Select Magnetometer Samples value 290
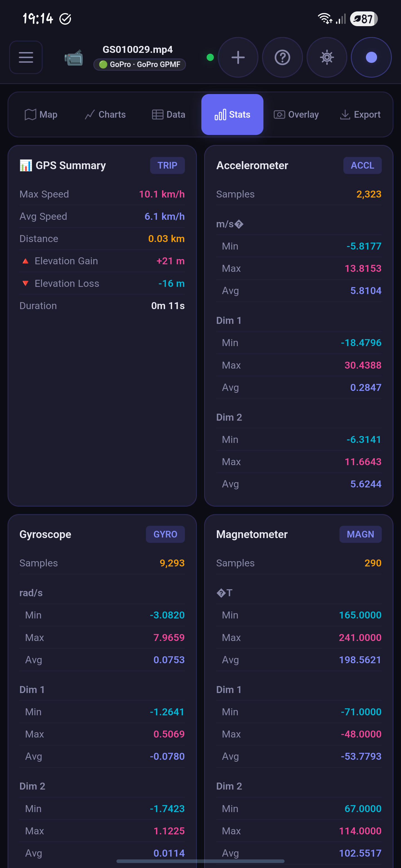Image resolution: width=401 pixels, height=868 pixels. coord(373,563)
